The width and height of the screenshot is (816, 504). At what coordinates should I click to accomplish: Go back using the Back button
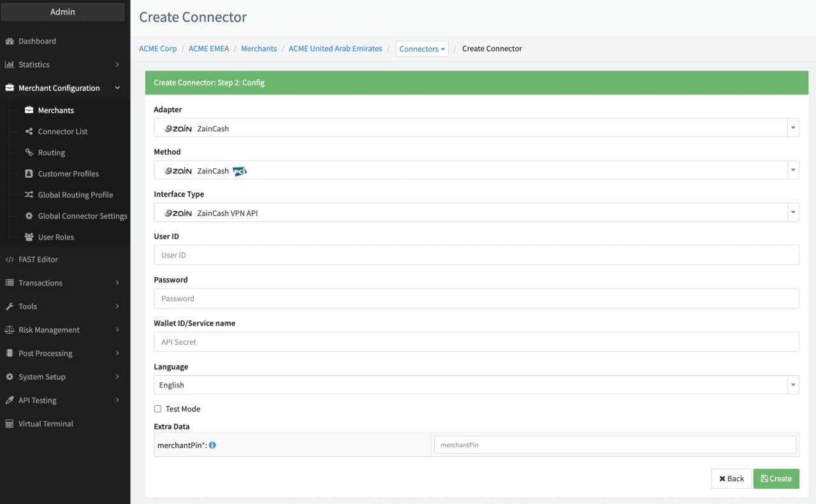point(731,479)
